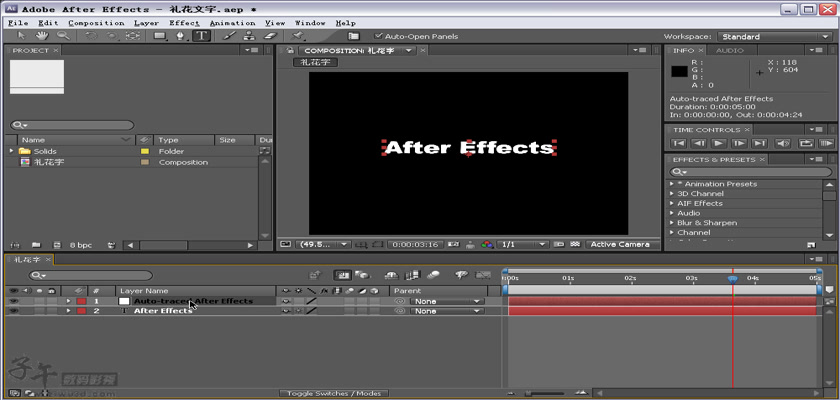The image size is (840, 400).
Task: Select the Brush tool
Action: 229,36
